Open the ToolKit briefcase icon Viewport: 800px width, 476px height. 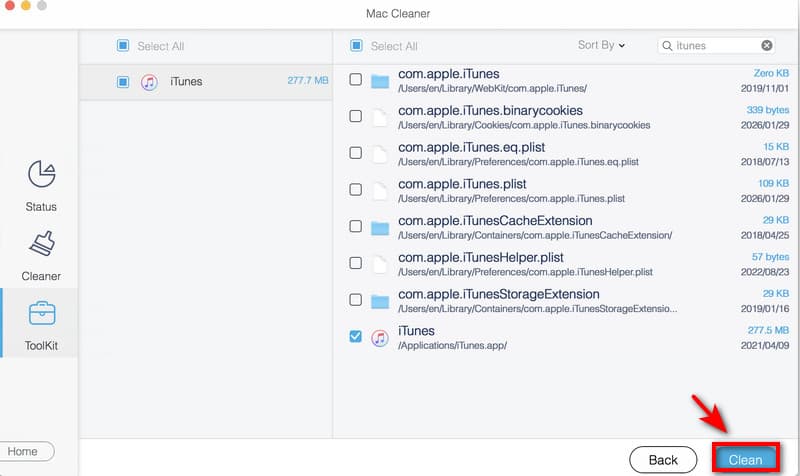(41, 313)
